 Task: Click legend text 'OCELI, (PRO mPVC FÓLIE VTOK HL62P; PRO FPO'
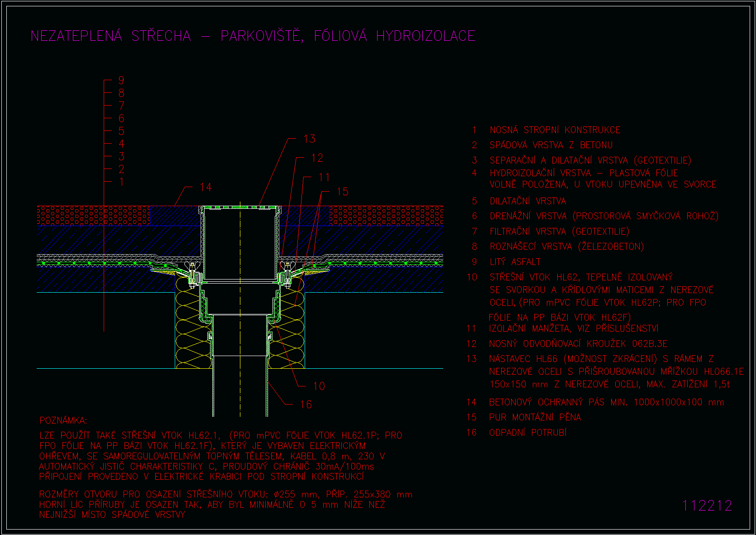pyautogui.click(x=598, y=303)
